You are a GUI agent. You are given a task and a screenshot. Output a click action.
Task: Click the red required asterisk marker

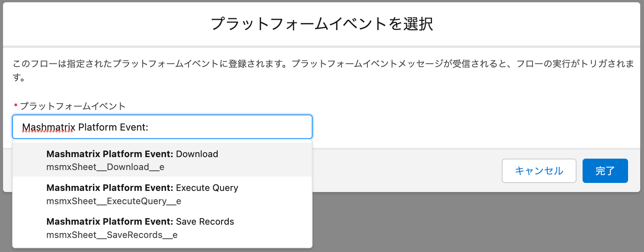point(16,106)
